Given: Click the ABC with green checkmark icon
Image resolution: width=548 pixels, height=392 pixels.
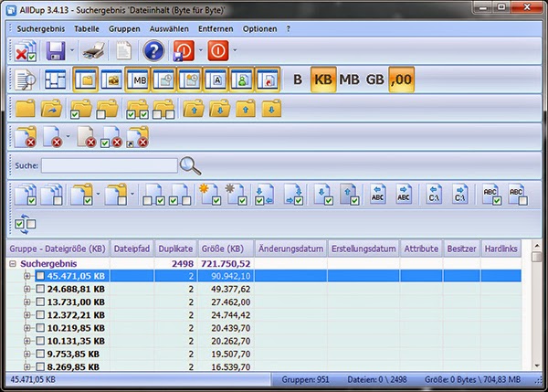Looking at the screenshot, I should point(491,195).
